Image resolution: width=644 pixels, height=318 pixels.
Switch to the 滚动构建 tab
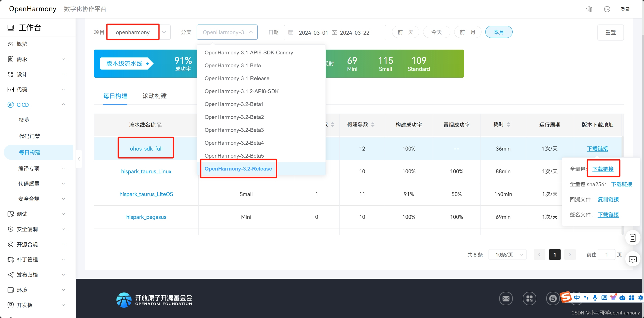pyautogui.click(x=154, y=96)
